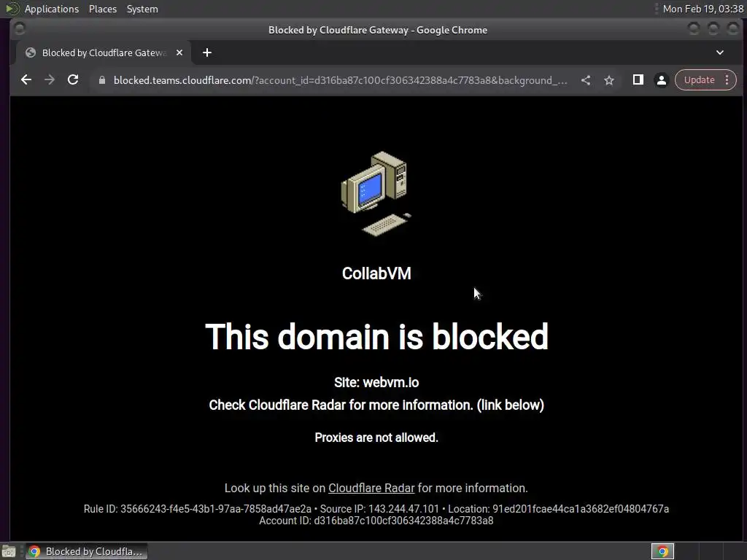This screenshot has width=747, height=560.
Task: Open the Cloudflare Radar link
Action: click(371, 488)
